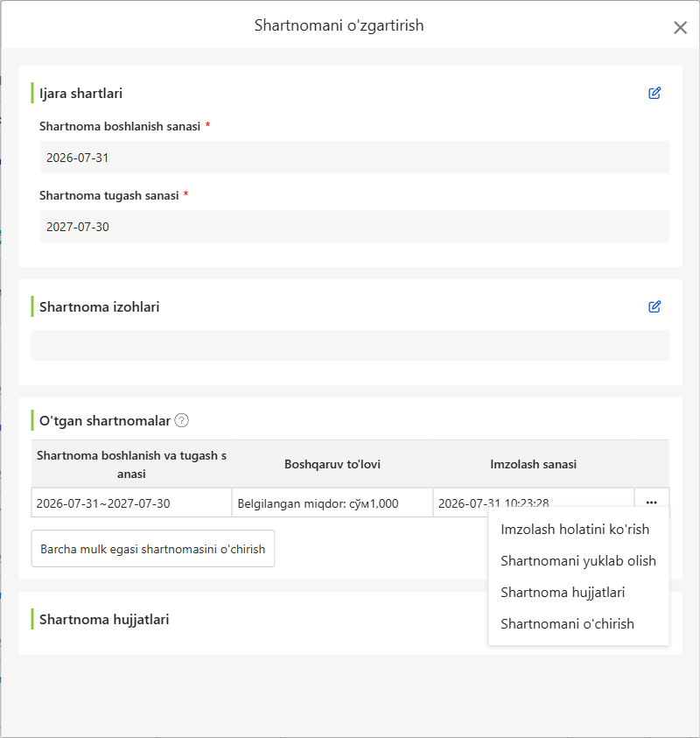
Task: Choose Shartnomani yuklab olish from menu
Action: [578, 561]
